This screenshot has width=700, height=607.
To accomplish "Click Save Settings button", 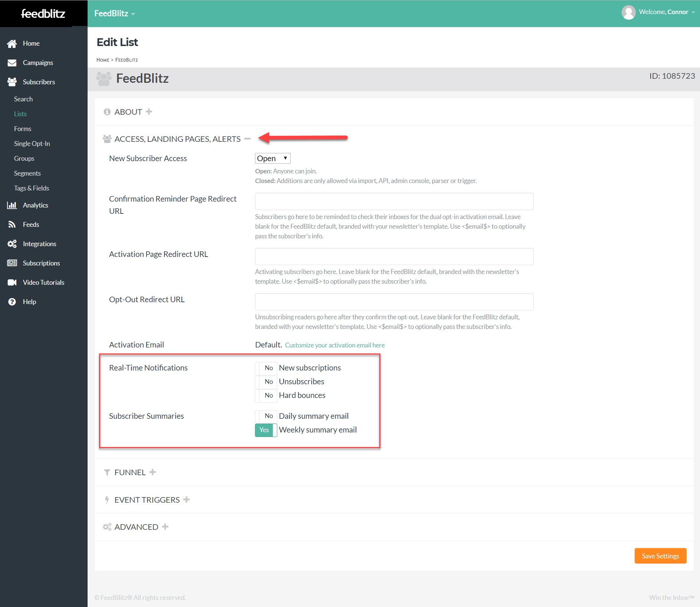I will tap(660, 556).
